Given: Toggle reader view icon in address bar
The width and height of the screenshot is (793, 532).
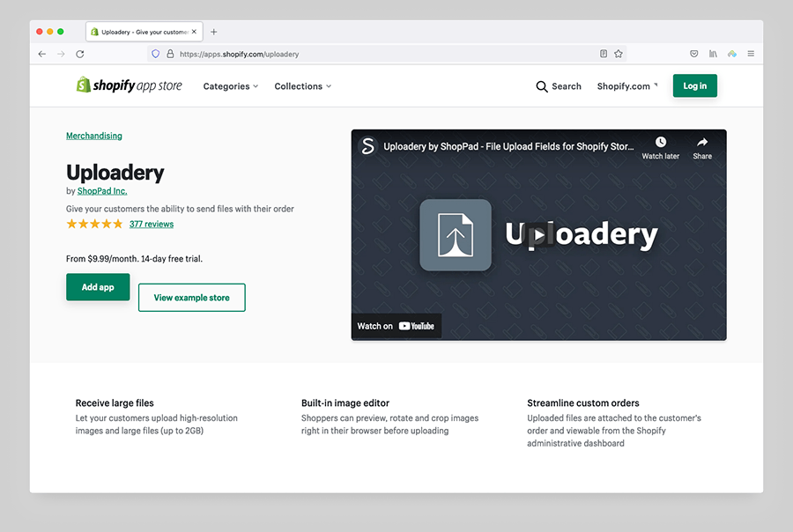Looking at the screenshot, I should point(604,54).
